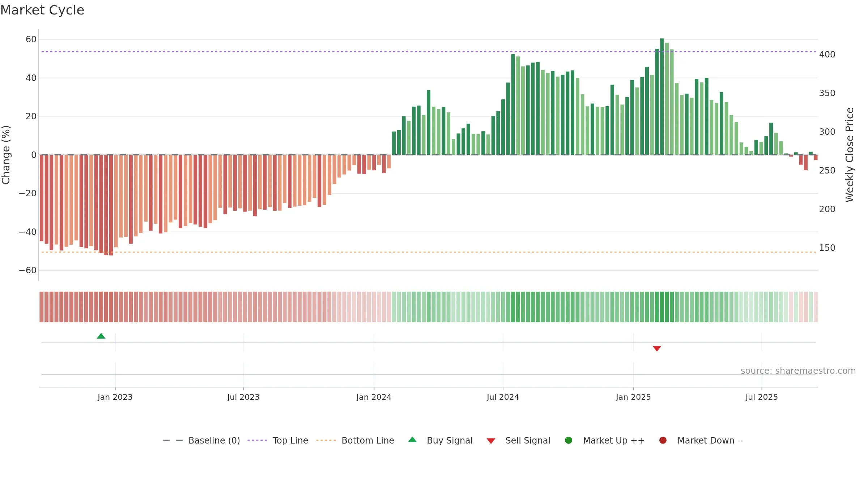
Task: Click the −60 tick on the left axis
Action: pyautogui.click(x=28, y=270)
